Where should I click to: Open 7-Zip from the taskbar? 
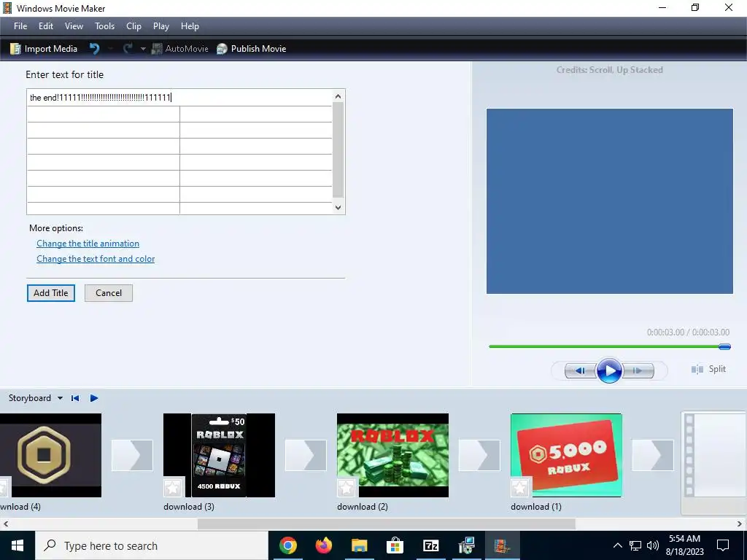[x=430, y=545]
